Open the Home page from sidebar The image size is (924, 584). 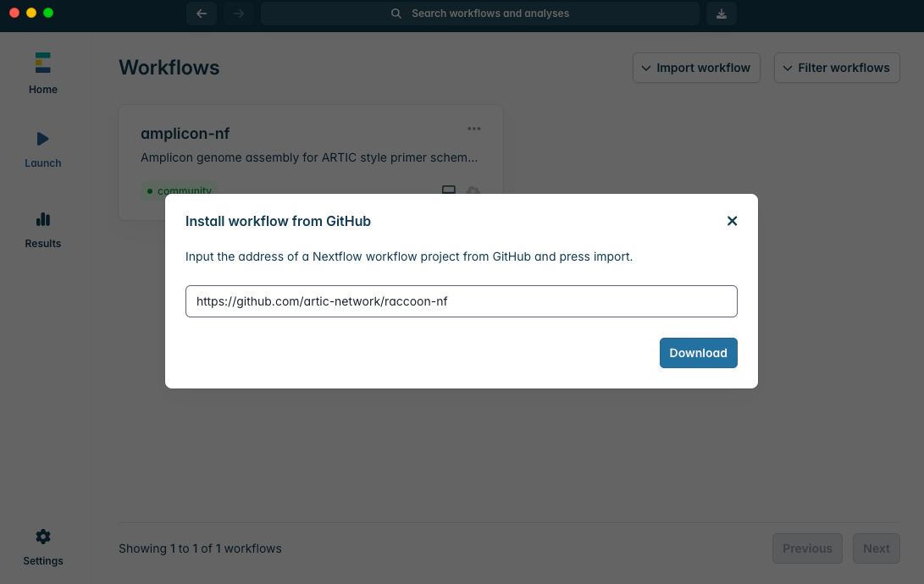click(43, 73)
